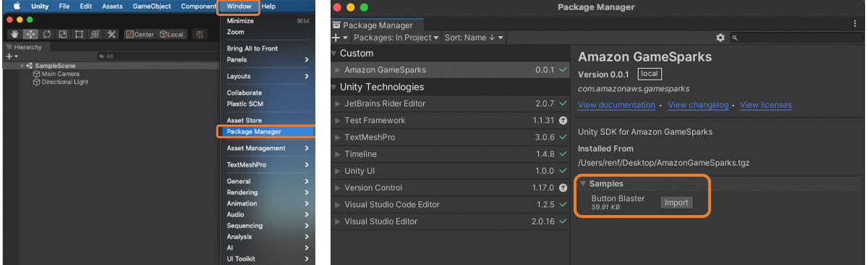The height and width of the screenshot is (265, 868).
Task: Open the Package Manager kebab menu
Action: (856, 24)
